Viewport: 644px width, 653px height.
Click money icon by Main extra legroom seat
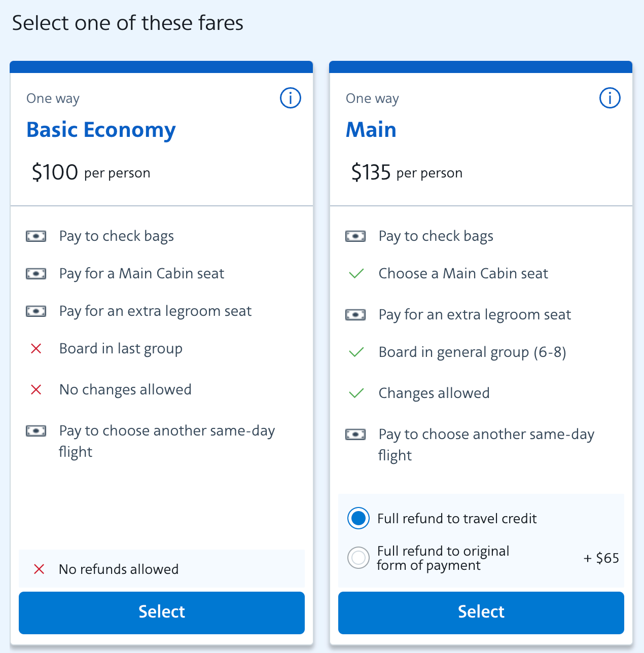[355, 315]
